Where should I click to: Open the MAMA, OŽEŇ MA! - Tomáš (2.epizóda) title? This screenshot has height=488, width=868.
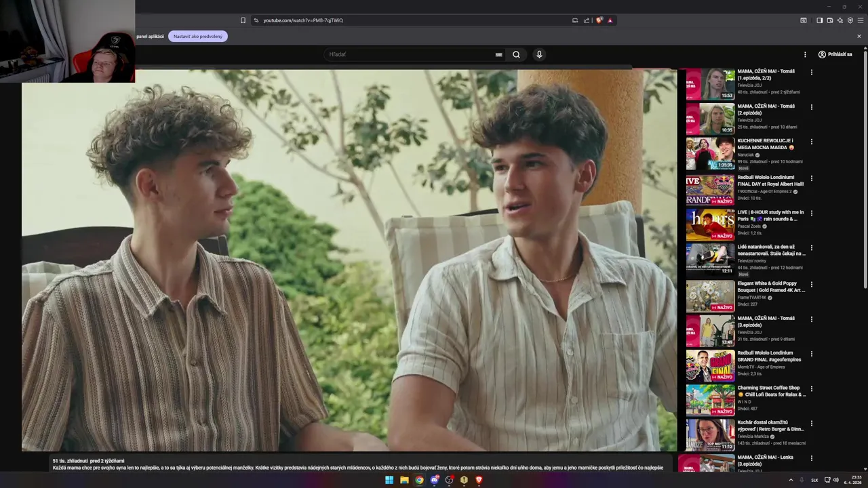(x=766, y=109)
